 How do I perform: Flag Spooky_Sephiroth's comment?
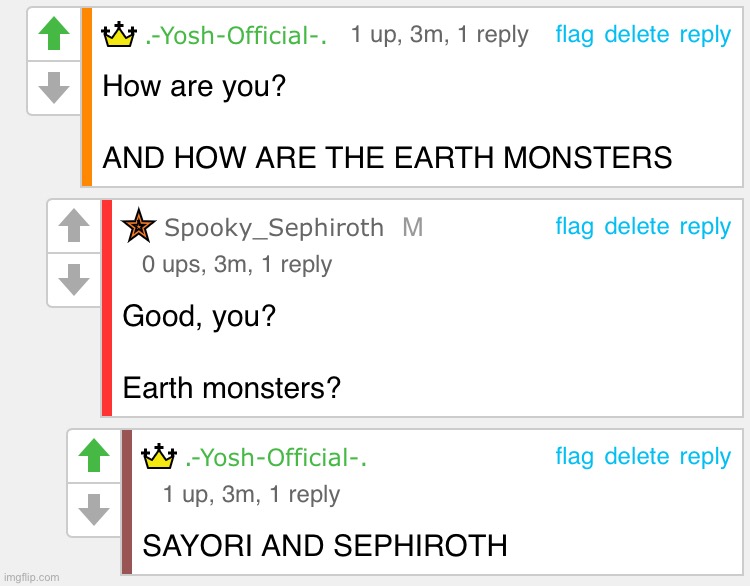point(574,227)
